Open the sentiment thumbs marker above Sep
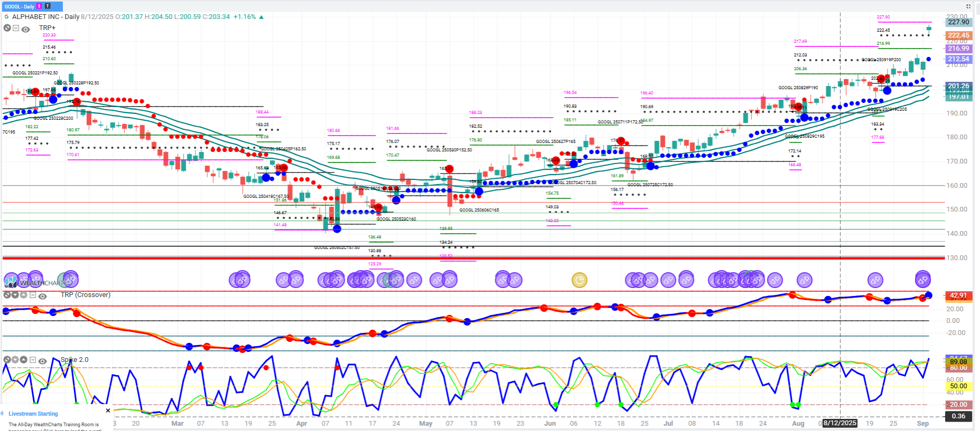Viewport: 980px width, 431px height. pos(922,280)
